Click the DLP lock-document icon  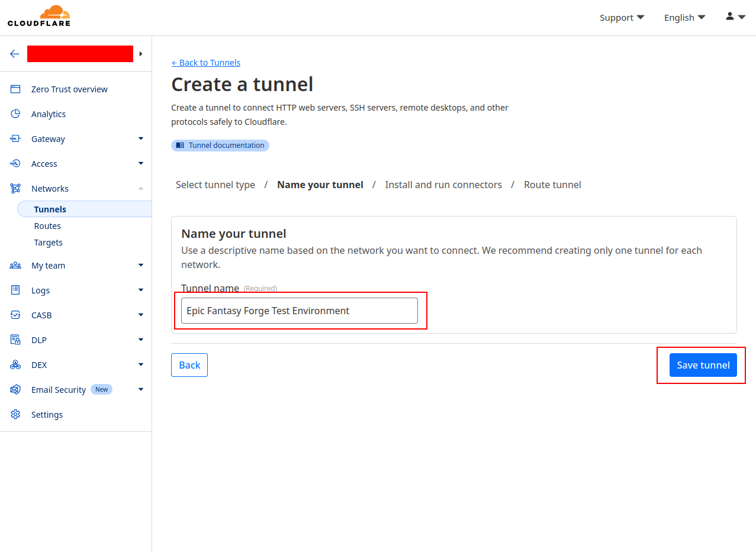[x=15, y=340]
